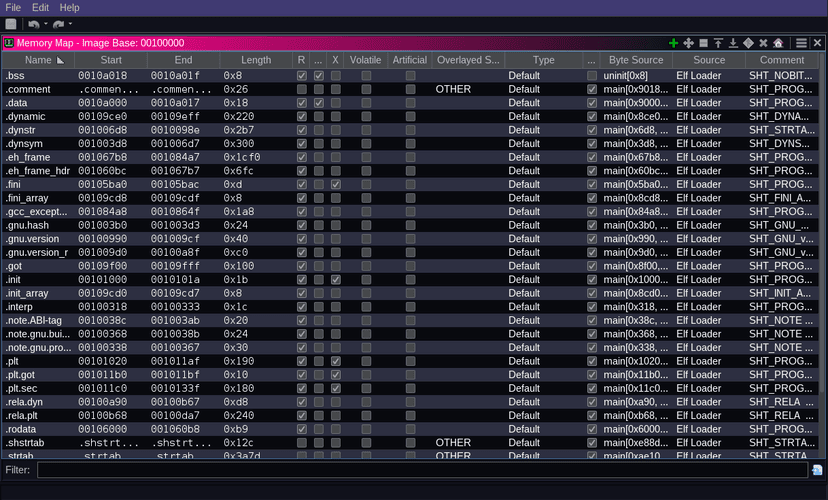Click the Delete Block X icon
The image size is (828, 500).
coord(763,43)
